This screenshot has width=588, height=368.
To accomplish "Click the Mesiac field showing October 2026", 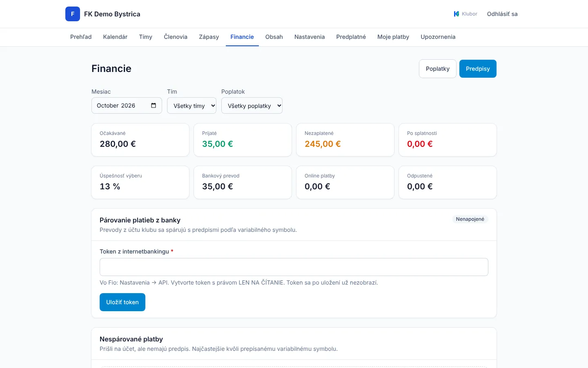I will [127, 105].
